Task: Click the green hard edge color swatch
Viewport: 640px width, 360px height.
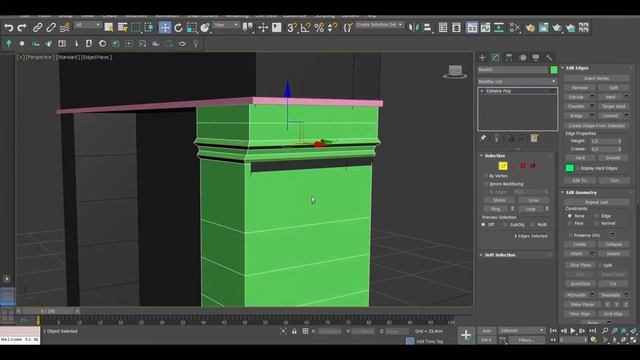Action: point(569,168)
